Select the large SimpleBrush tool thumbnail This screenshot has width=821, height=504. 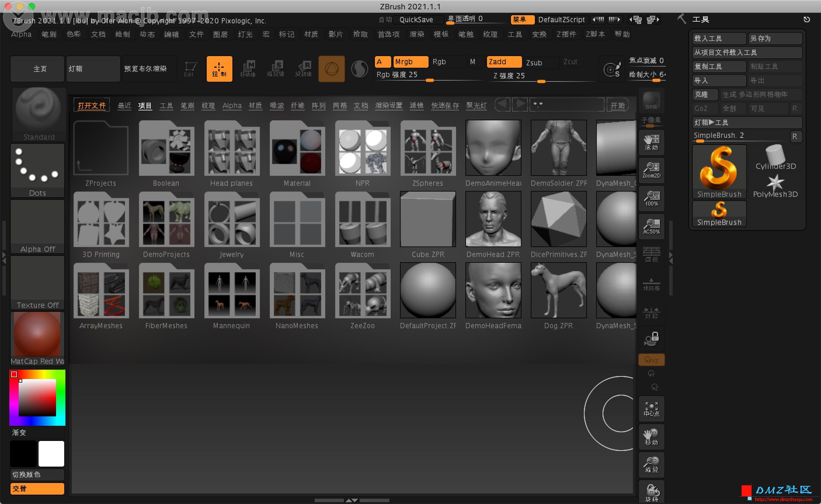pyautogui.click(x=719, y=172)
